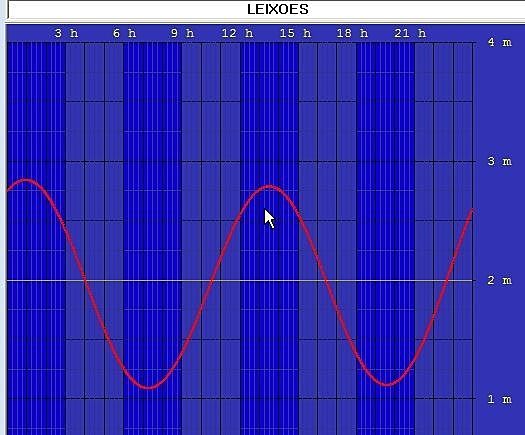This screenshot has width=525, height=435.
Task: Click the high tide peak near 13 h
Action: [270, 187]
